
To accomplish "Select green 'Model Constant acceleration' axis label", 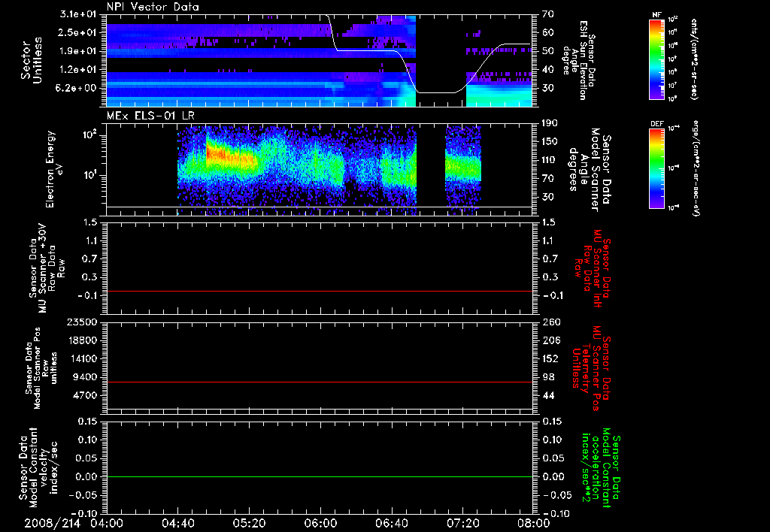I will (601, 467).
